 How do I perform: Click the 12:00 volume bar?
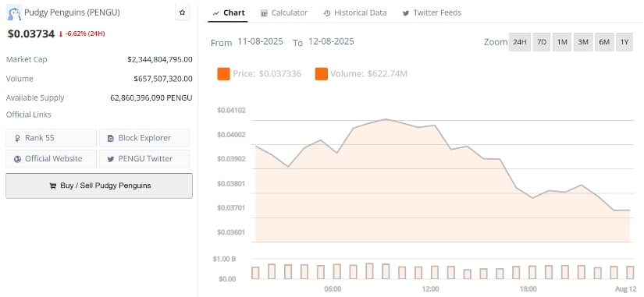(x=435, y=272)
